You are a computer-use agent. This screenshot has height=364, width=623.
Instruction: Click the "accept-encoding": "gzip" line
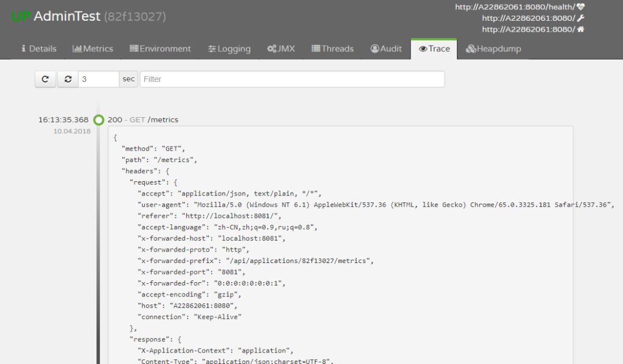pos(189,294)
